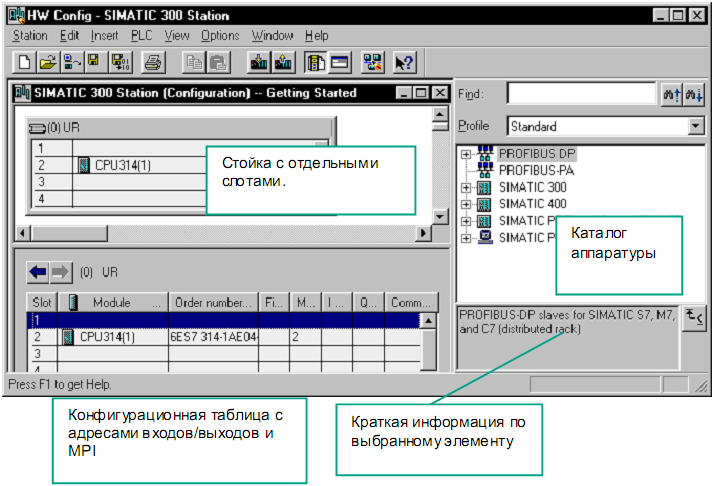Click the Order number column header
713x486 pixels.
click(x=213, y=302)
